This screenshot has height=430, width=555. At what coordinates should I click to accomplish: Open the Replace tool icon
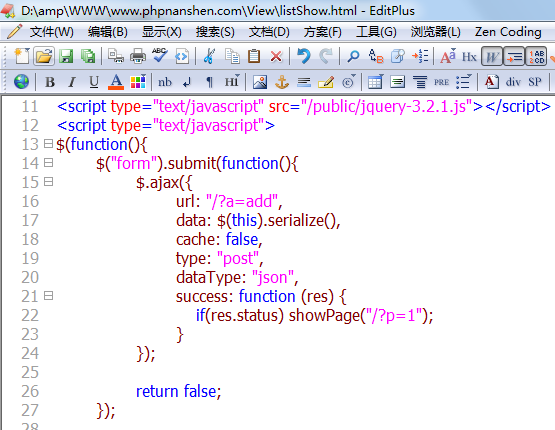[x=376, y=56]
